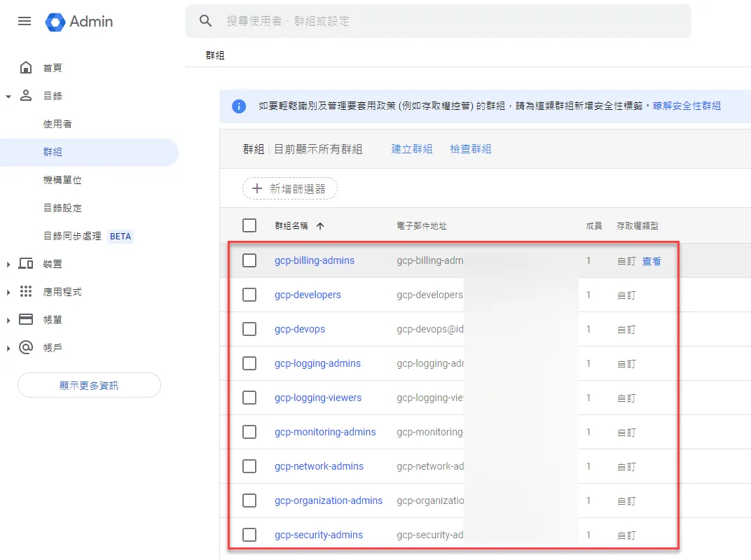
Task: Check the gcp-security-admins row checkbox
Action: pyautogui.click(x=249, y=535)
